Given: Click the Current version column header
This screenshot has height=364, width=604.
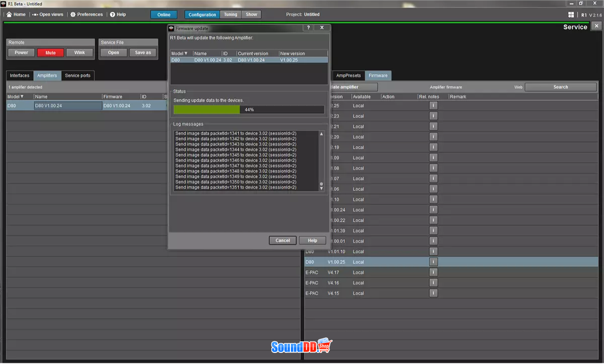Looking at the screenshot, I should pyautogui.click(x=258, y=53).
